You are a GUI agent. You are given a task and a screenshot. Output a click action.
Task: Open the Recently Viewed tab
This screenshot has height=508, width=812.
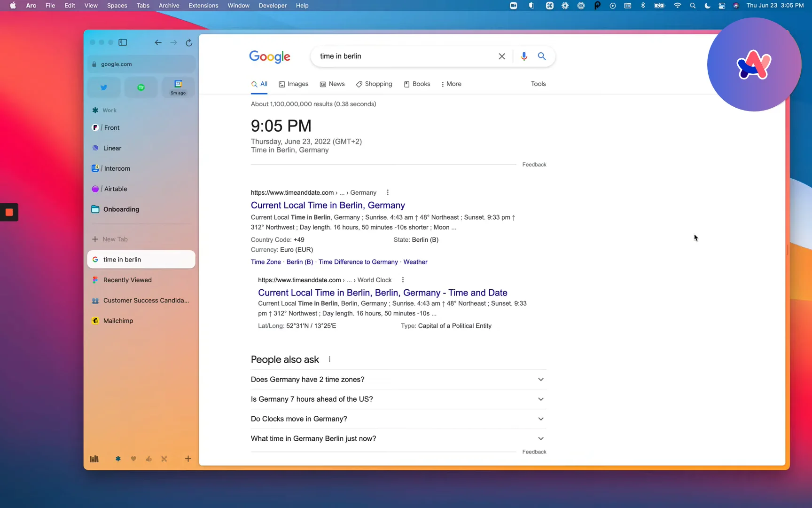click(141, 280)
